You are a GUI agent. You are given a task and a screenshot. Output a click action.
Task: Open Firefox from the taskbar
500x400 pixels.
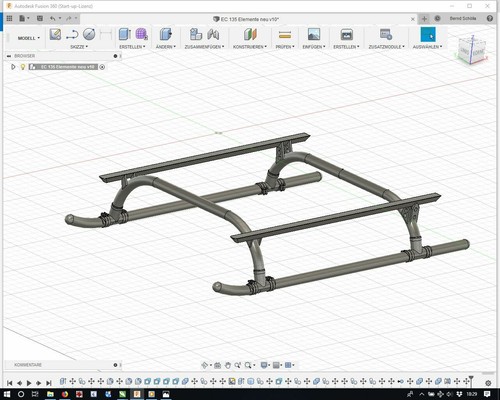pyautogui.click(x=65, y=394)
